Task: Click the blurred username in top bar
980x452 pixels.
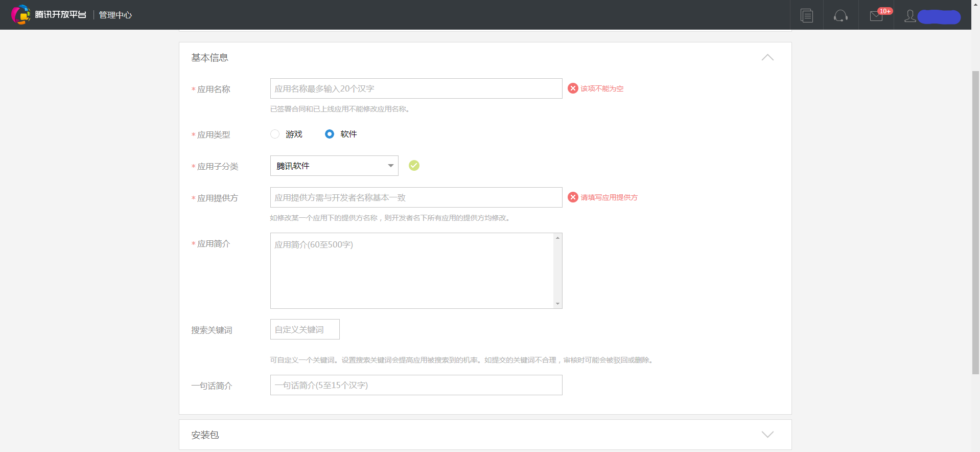Action: pos(939,17)
